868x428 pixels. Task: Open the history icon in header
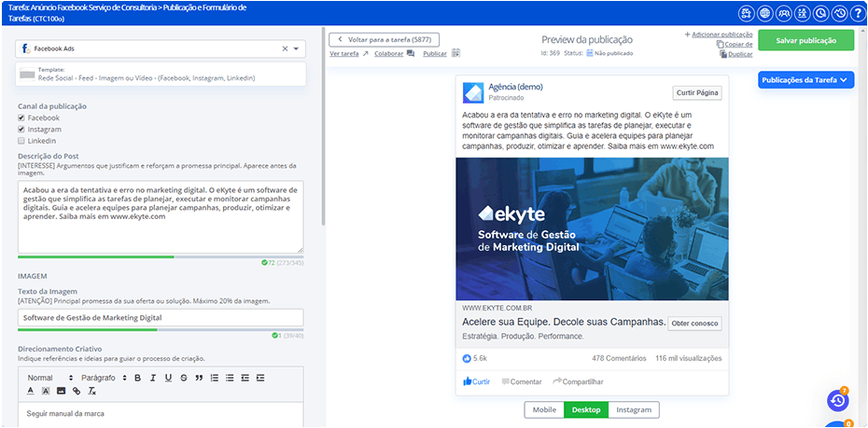click(x=840, y=14)
